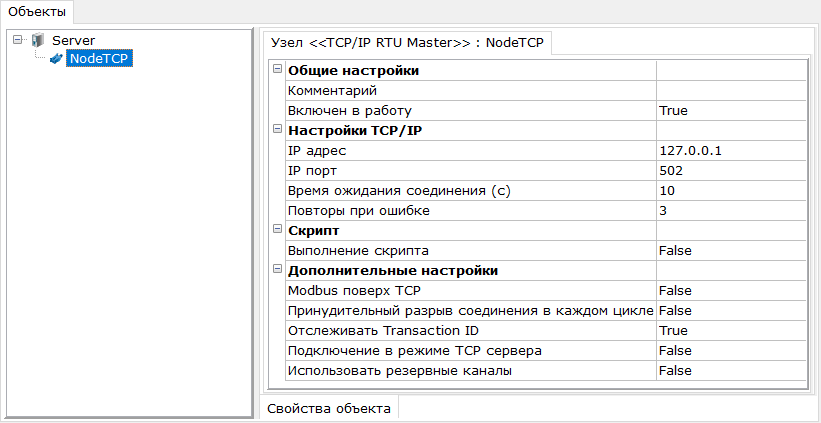Toggle Подключение в режиме TCP сервера value
The image size is (821, 423).
[731, 350]
